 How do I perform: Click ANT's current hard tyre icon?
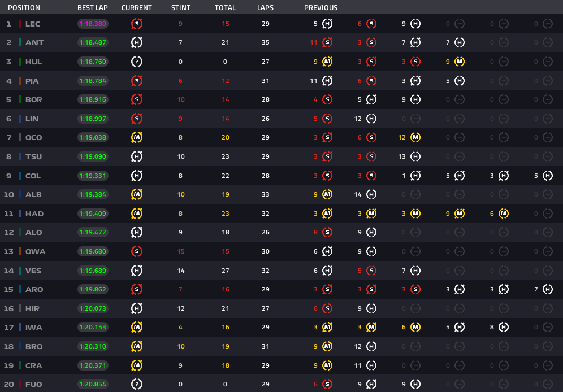pos(137,43)
